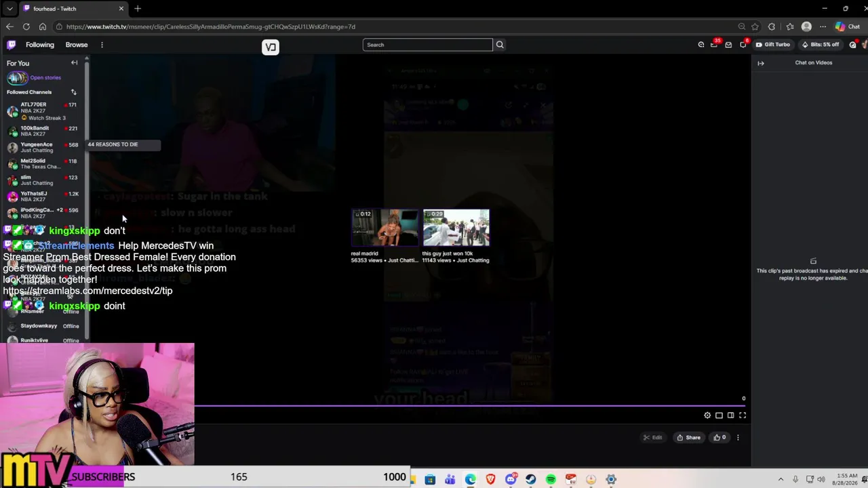Open the Browse page
Viewport: 868px width, 488px height.
(x=77, y=45)
